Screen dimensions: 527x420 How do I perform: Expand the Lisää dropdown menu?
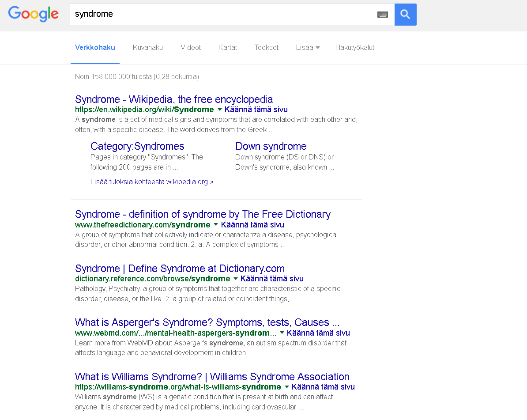pos(308,48)
